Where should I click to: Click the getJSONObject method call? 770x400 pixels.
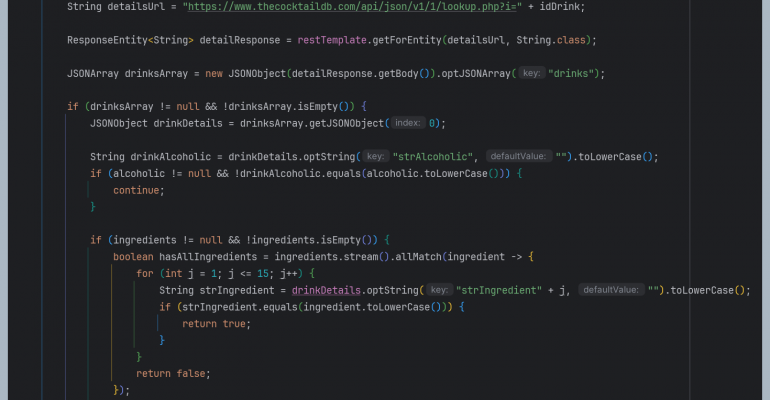coord(349,124)
